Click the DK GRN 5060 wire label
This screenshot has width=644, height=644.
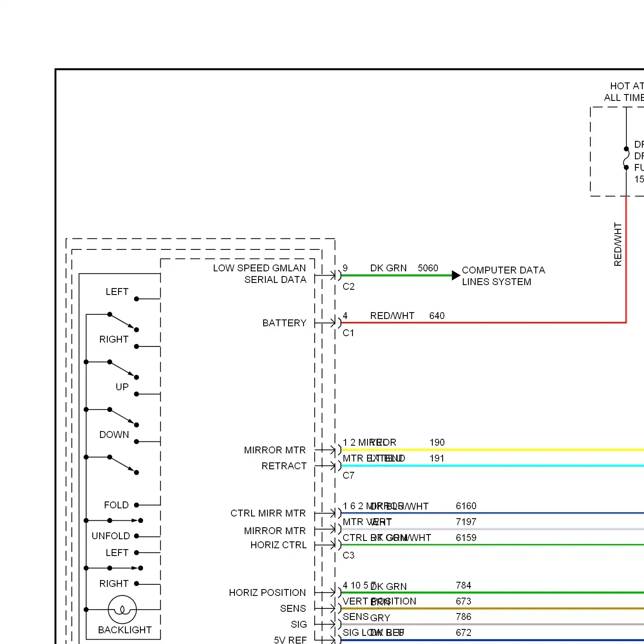point(404,268)
